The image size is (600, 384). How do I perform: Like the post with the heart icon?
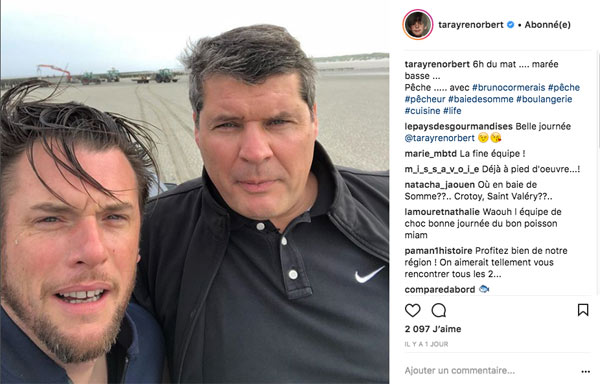pyautogui.click(x=412, y=310)
